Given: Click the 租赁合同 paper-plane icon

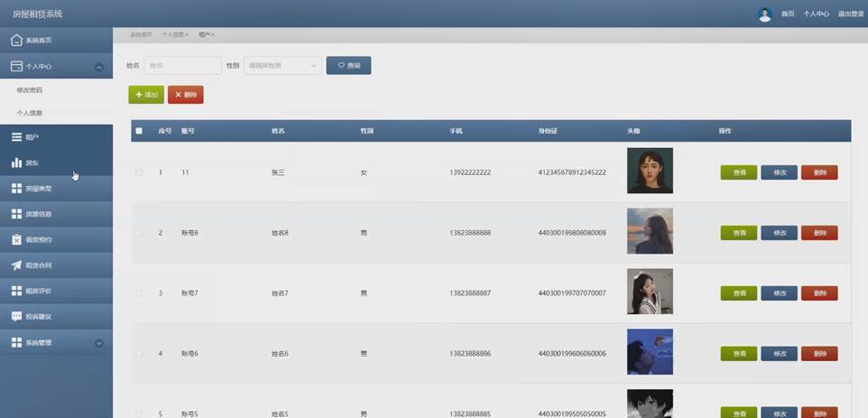Looking at the screenshot, I should point(16,265).
